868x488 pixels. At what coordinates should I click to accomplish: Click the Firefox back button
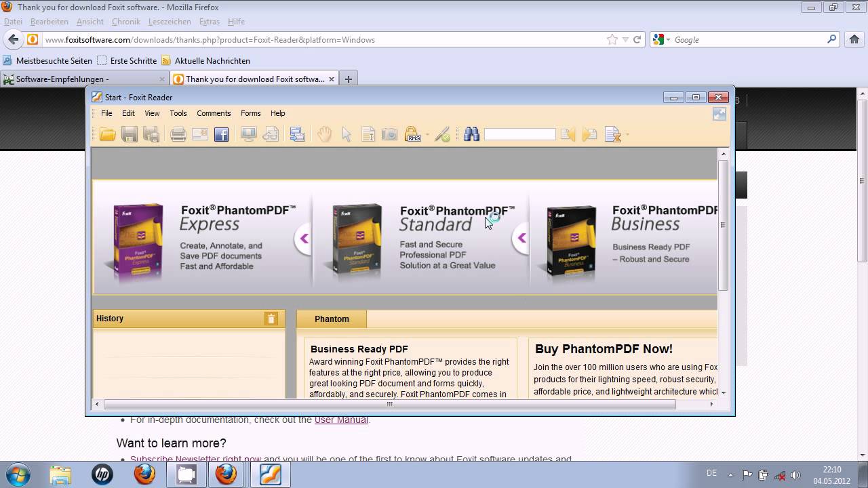click(x=14, y=39)
